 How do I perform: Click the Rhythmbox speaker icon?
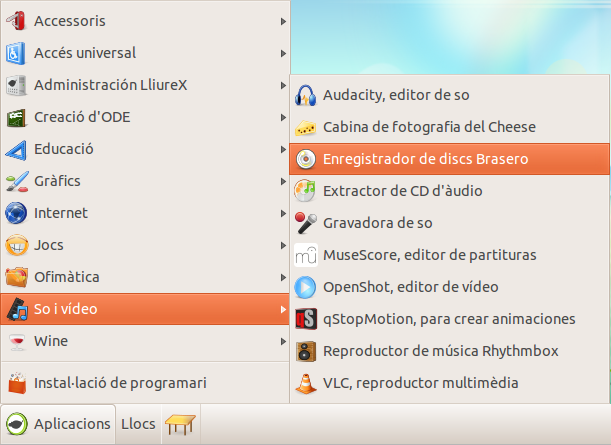(x=306, y=351)
